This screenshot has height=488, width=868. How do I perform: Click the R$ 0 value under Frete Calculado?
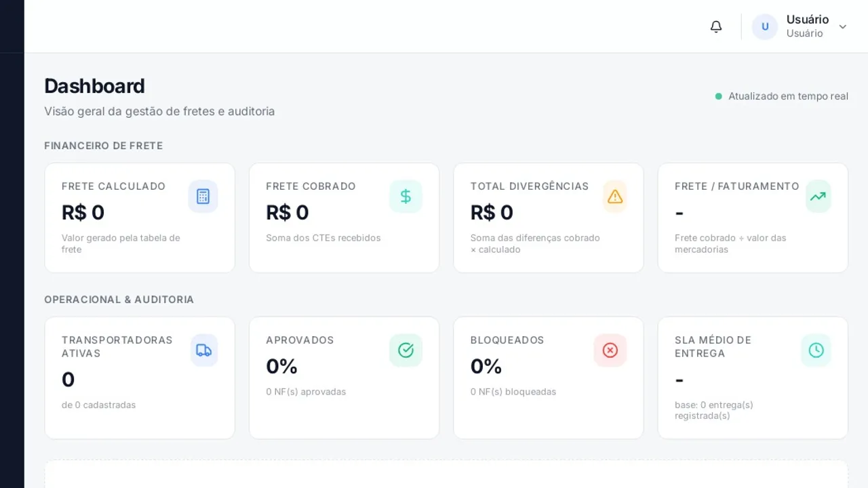click(x=83, y=213)
